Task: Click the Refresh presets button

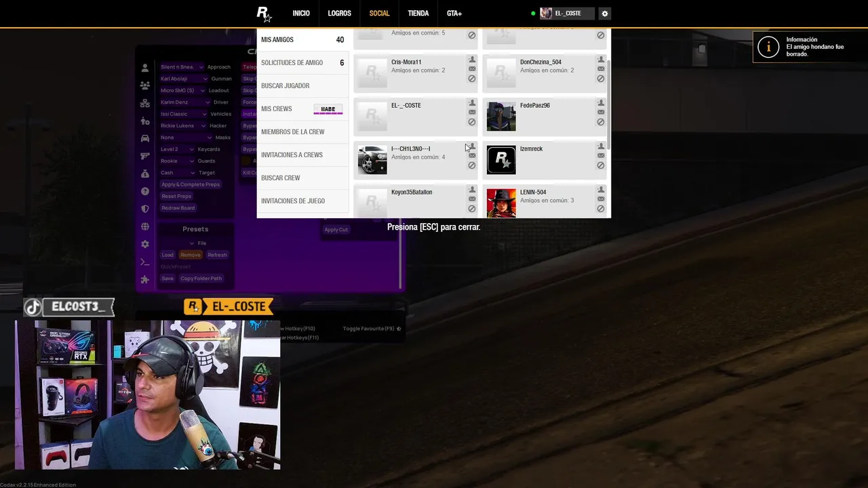Action: pyautogui.click(x=217, y=255)
